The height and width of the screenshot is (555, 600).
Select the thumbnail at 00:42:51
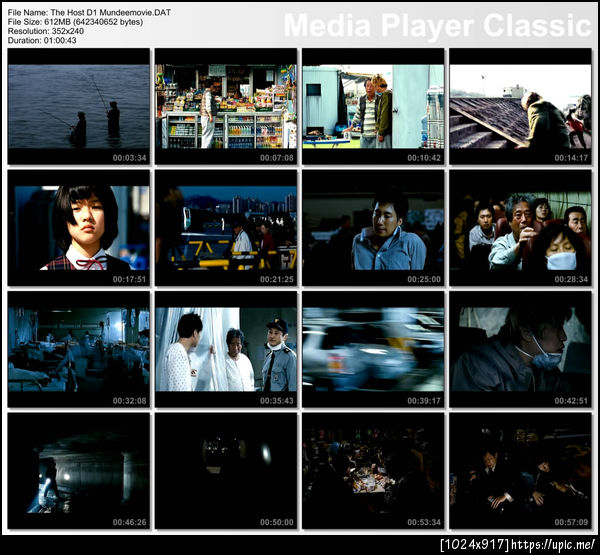click(x=520, y=349)
